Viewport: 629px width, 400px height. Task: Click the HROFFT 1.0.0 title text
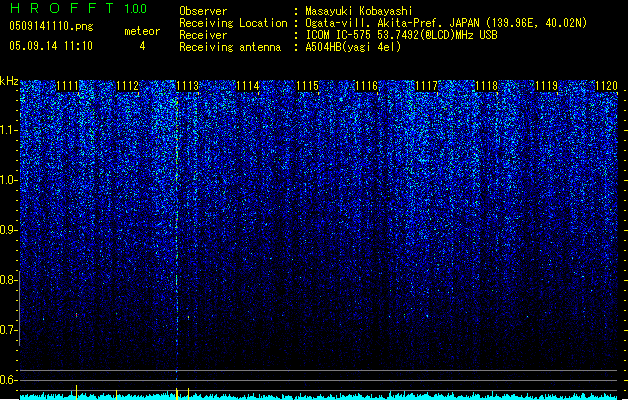click(x=78, y=8)
